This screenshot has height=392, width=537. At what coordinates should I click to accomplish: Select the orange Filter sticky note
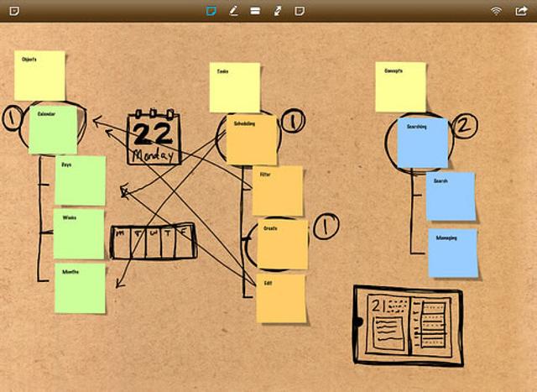click(278, 191)
